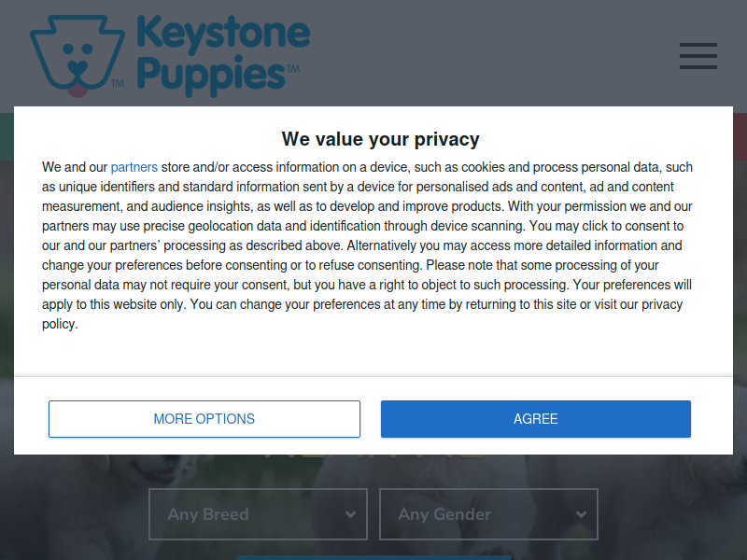Click the dimmed puppy background photo

72,505
